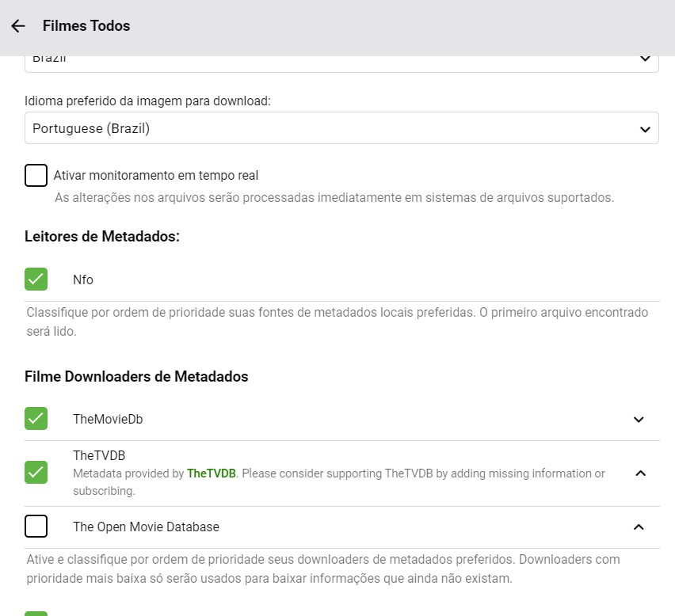Click the Filmes Todos page title
The width and height of the screenshot is (675, 616).
click(86, 26)
